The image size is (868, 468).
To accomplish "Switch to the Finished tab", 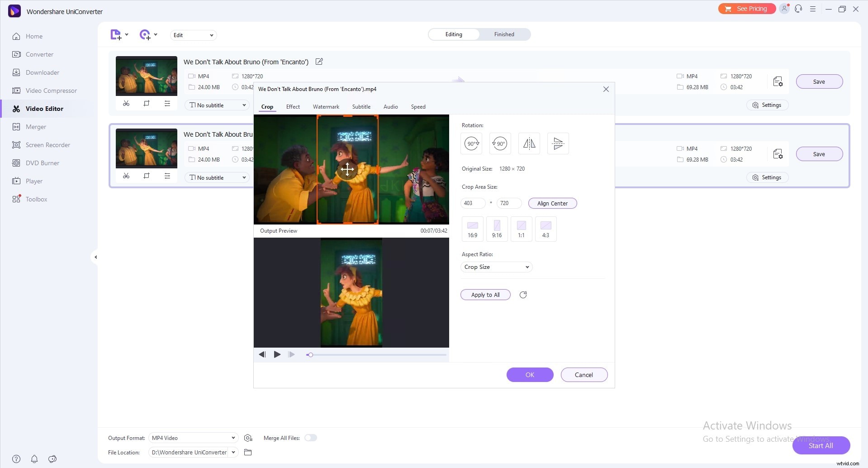I will (x=503, y=34).
